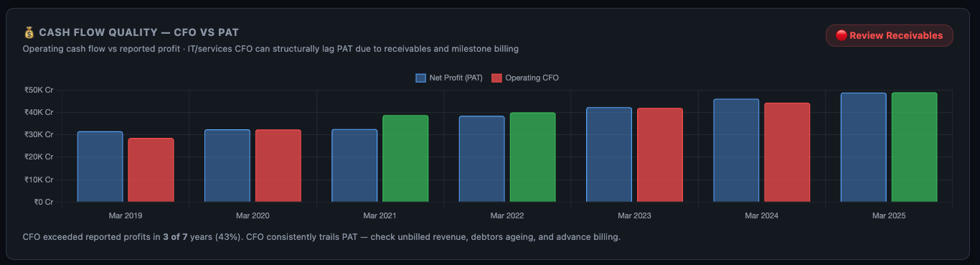Click the ₹20K Cr y-axis label
Screen dimensions: 980x265
click(x=39, y=157)
